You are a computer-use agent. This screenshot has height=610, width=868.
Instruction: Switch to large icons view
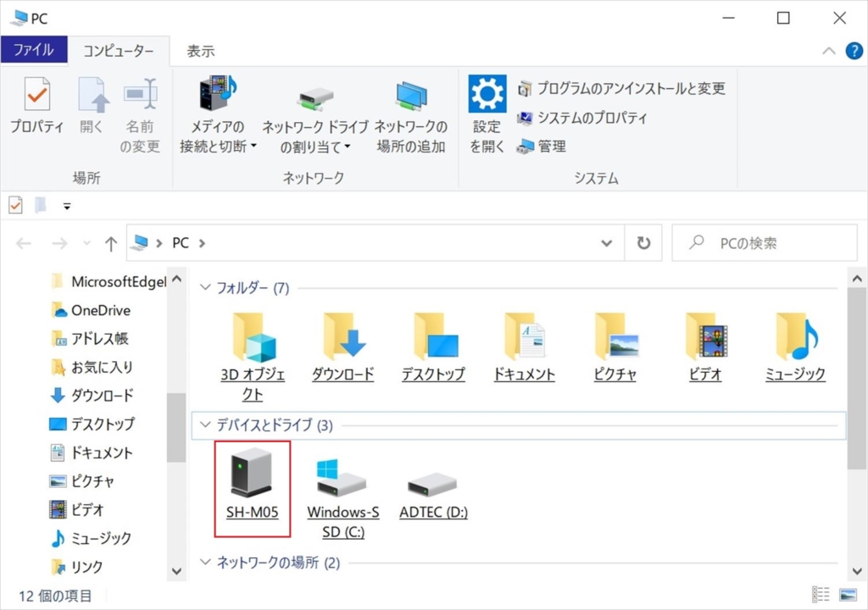848,595
